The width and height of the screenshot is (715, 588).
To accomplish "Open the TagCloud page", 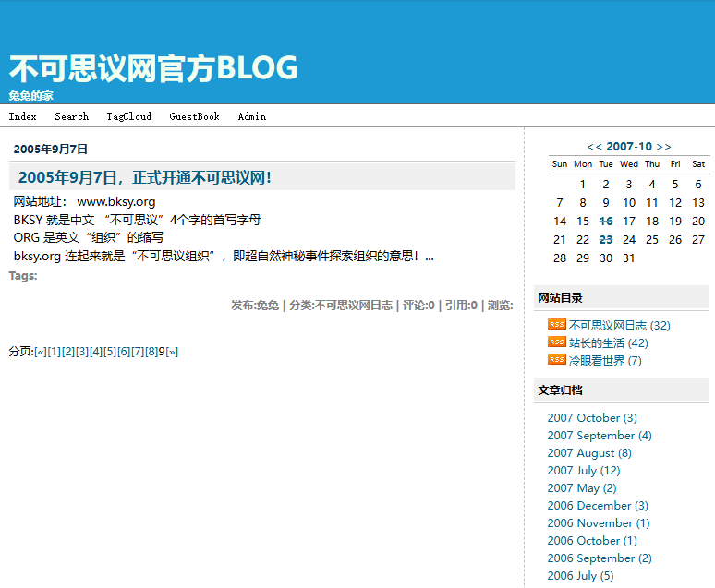I will [x=128, y=116].
